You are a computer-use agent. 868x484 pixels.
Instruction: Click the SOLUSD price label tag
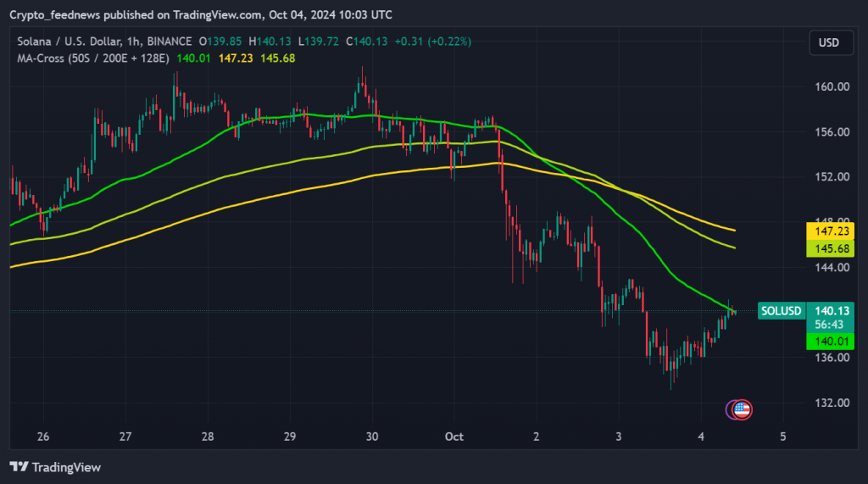click(781, 311)
